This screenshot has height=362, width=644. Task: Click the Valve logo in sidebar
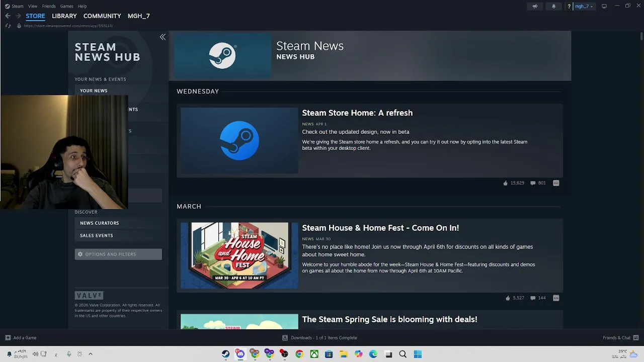point(89,295)
